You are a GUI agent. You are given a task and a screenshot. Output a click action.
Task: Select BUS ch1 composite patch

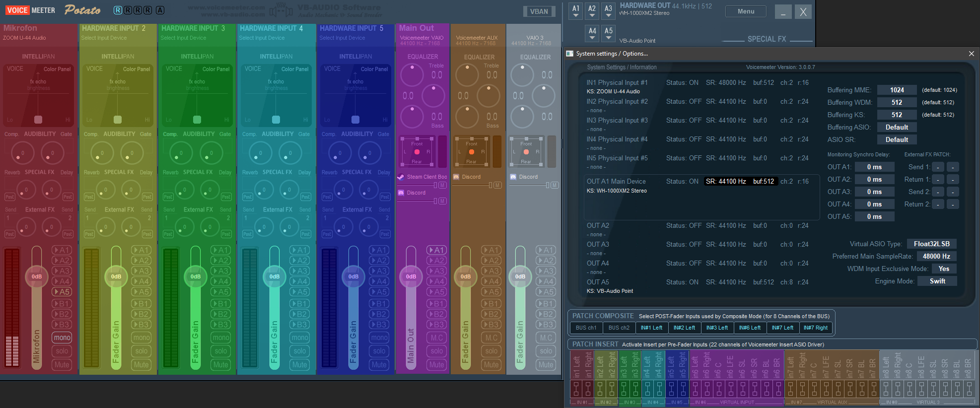pyautogui.click(x=586, y=328)
